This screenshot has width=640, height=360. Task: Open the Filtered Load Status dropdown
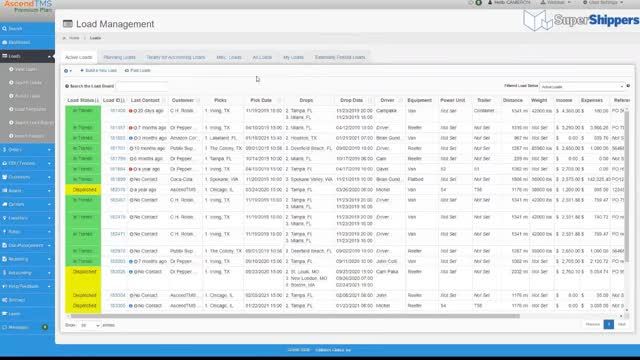(x=582, y=87)
